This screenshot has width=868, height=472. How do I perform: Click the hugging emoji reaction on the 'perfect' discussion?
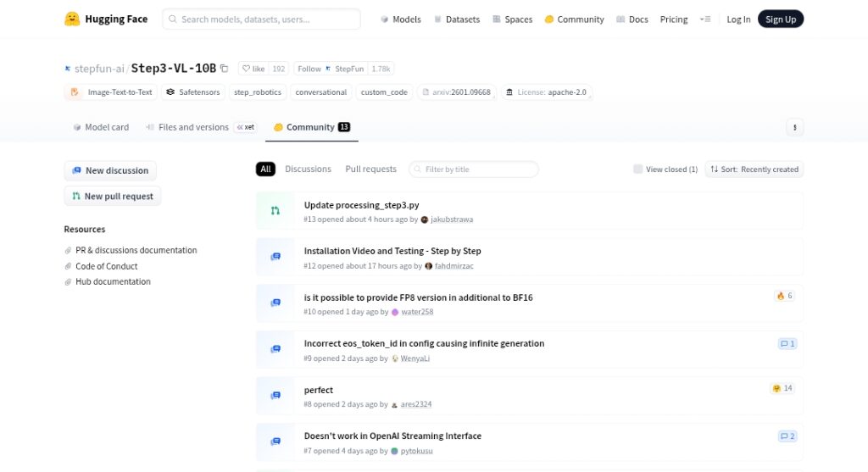[782, 388]
